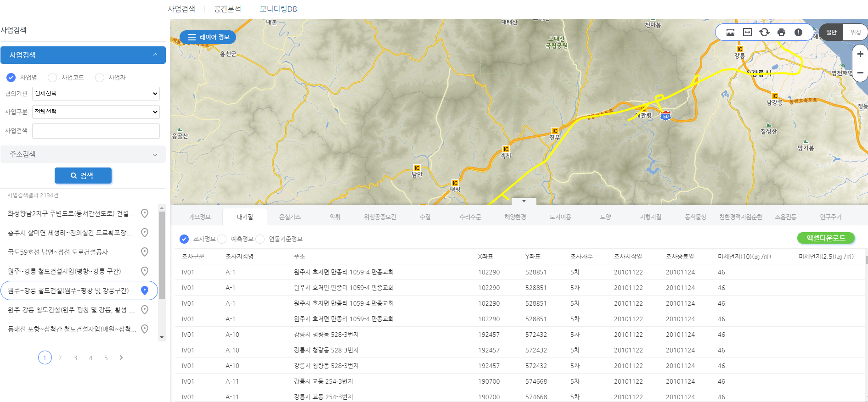This screenshot has width=868, height=402.
Task: Zoom in with the map plus button
Action: click(x=860, y=54)
